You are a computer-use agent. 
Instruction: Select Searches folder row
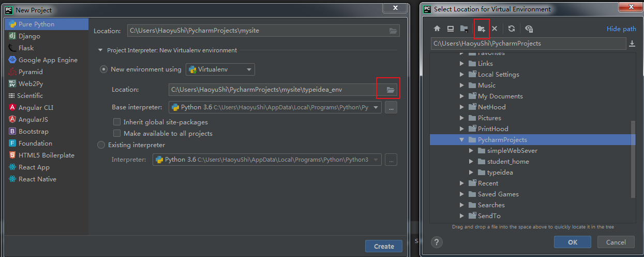coord(530,205)
